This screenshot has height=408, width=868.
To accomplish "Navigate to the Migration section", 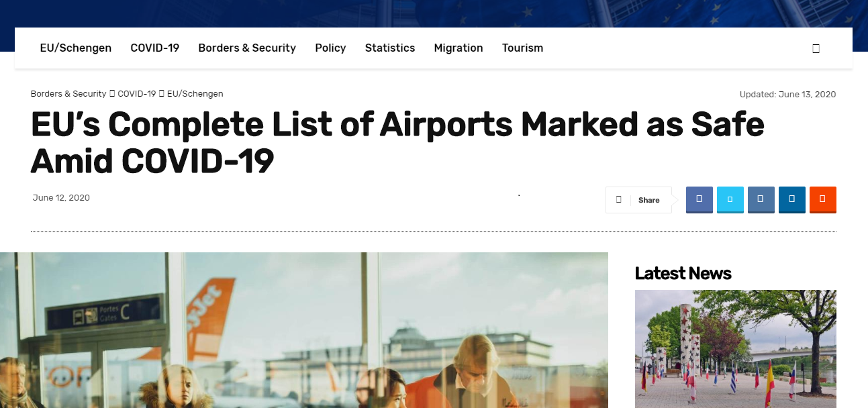I will pos(459,48).
